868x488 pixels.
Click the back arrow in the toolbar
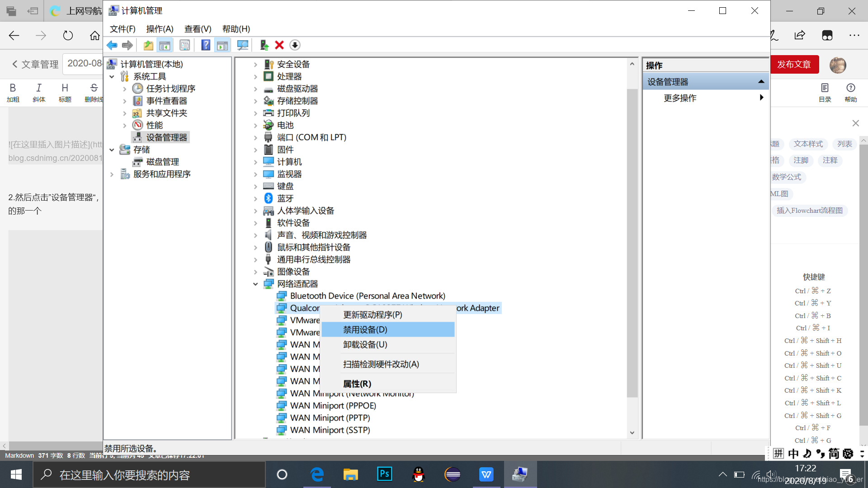point(112,45)
